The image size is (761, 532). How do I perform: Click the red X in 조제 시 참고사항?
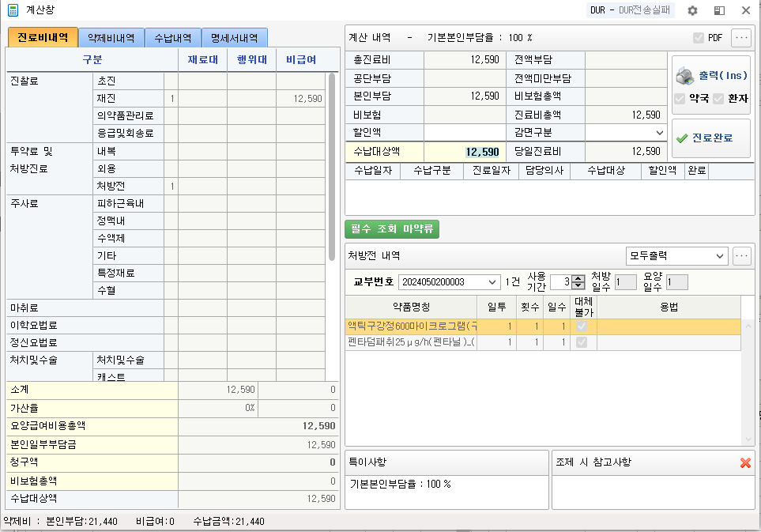[745, 462]
